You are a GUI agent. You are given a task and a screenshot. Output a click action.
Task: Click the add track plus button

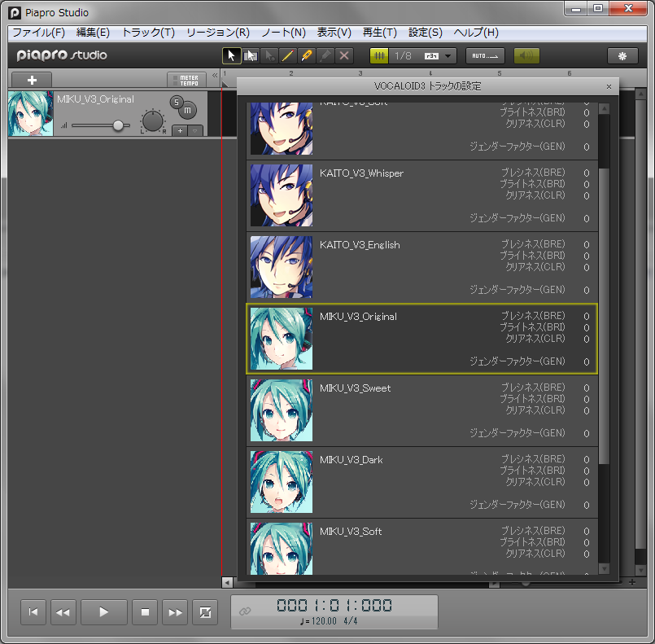pos(32,80)
